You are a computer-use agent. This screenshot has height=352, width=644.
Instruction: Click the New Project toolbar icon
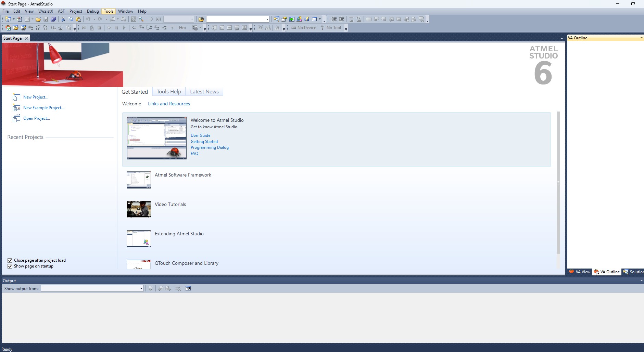point(8,19)
